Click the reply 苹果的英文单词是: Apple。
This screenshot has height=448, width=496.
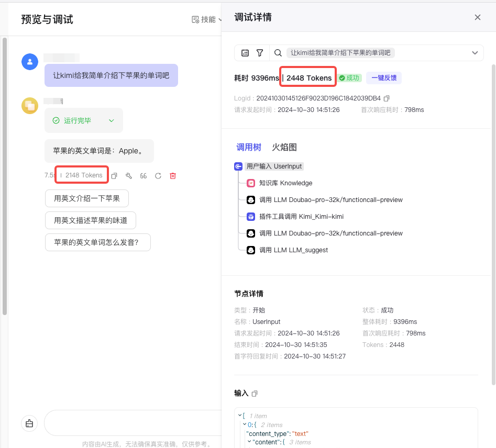(x=99, y=151)
